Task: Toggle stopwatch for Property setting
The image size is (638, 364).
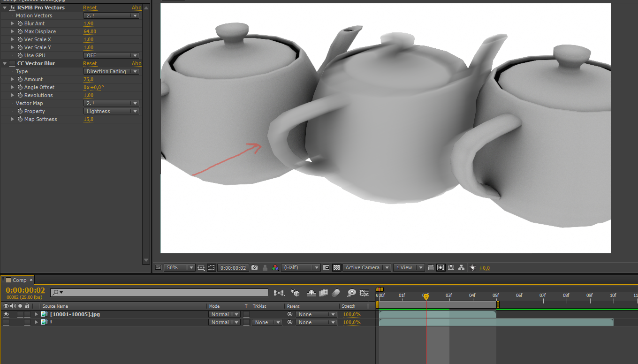Action: (20, 111)
